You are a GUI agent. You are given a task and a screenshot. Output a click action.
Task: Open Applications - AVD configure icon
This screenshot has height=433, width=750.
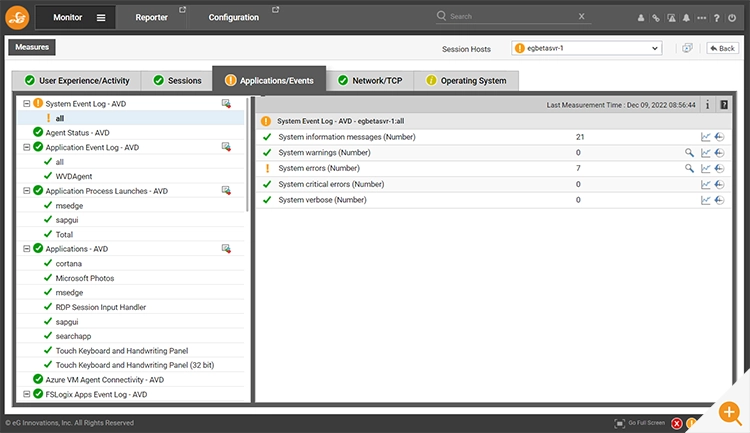coord(226,248)
